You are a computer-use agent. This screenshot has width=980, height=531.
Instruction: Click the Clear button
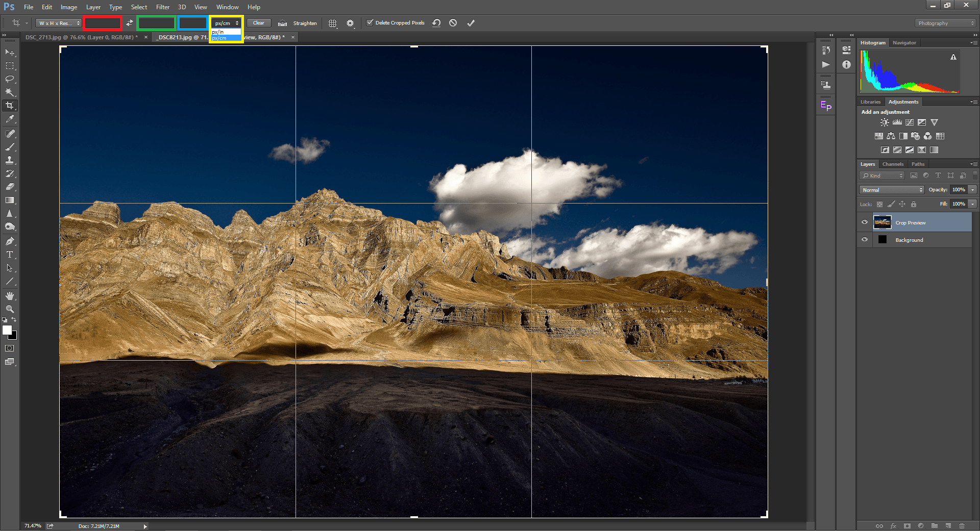coord(259,23)
